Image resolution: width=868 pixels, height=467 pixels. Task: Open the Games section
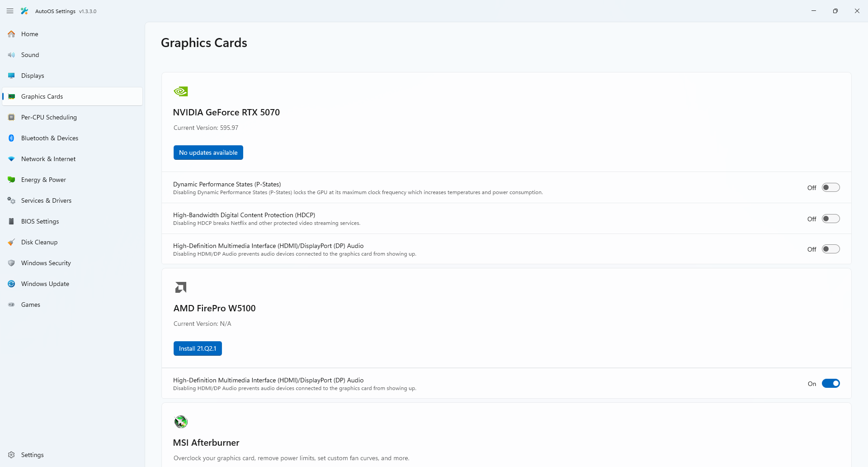(72, 305)
